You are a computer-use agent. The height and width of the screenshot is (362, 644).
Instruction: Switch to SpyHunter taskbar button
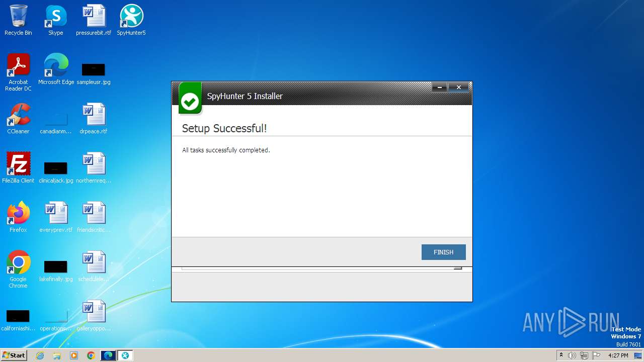pyautogui.click(x=125, y=355)
